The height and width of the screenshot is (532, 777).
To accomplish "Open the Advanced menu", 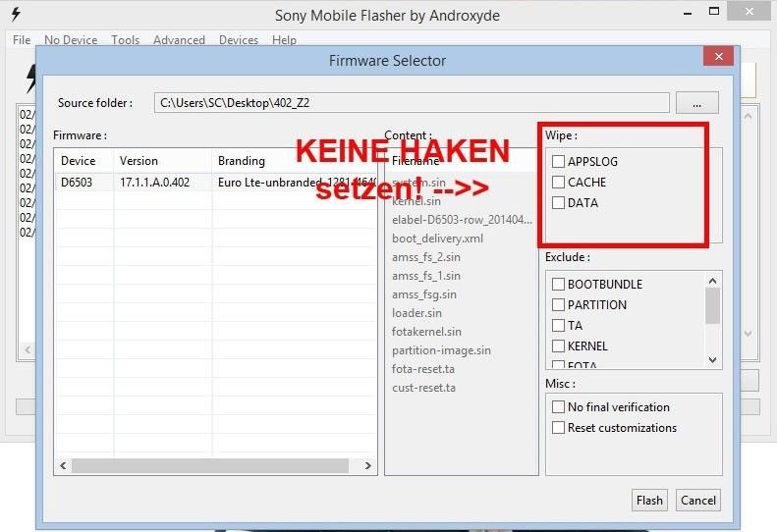I will click(179, 39).
